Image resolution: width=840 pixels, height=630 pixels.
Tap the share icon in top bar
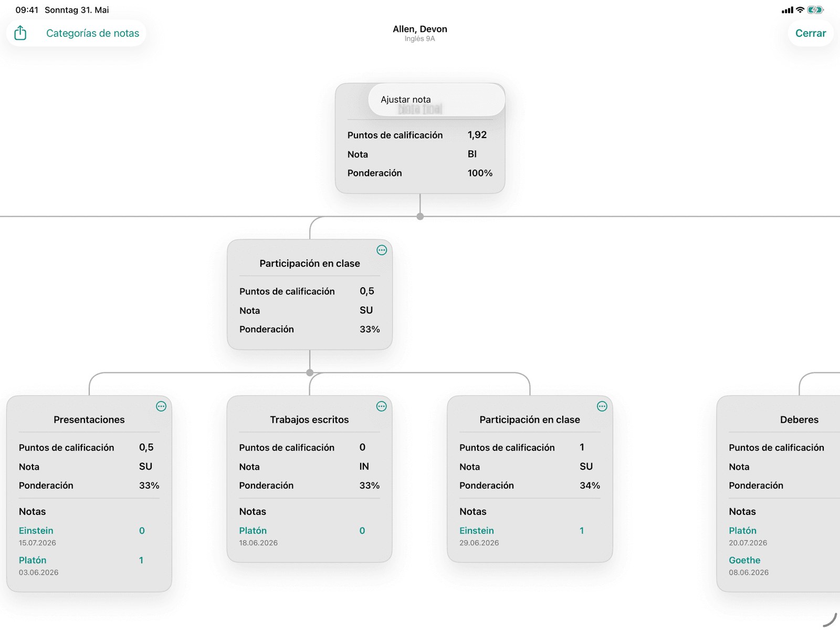(x=20, y=33)
